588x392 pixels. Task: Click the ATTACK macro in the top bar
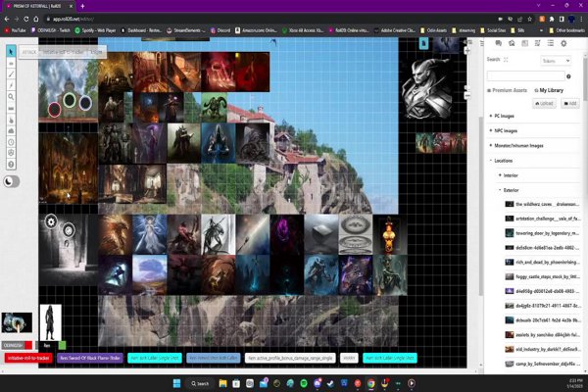[29, 52]
